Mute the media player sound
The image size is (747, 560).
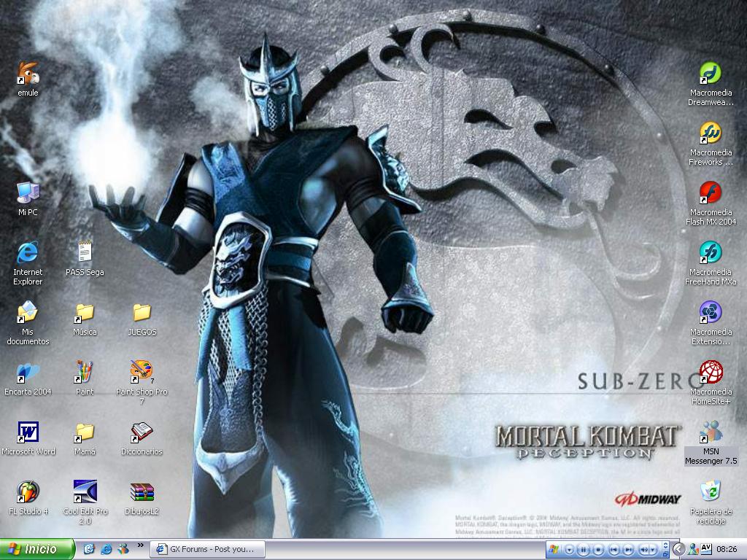coord(644,550)
